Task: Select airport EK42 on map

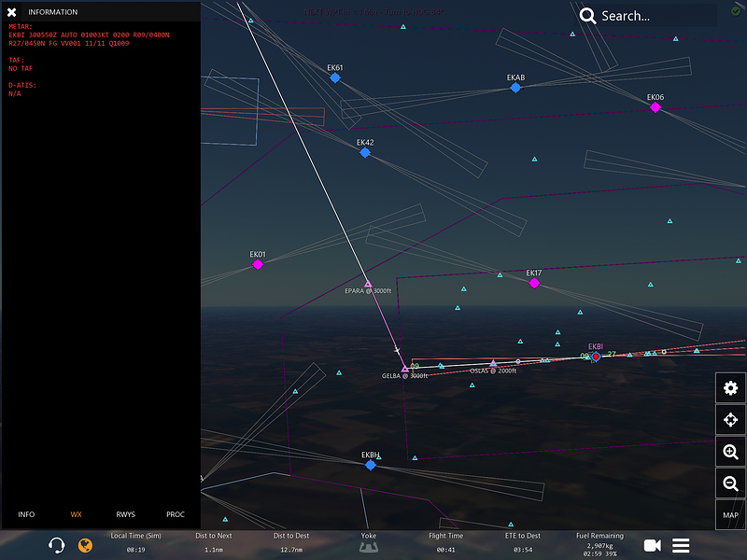Action: [x=365, y=152]
